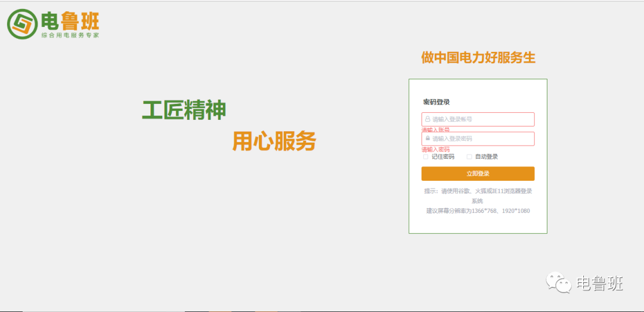This screenshot has height=312, width=644.
Task: Click the user icon in account field
Action: (428, 119)
